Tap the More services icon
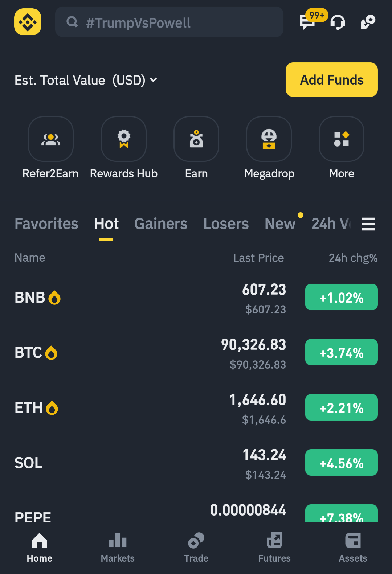This screenshot has width=392, height=574. [x=342, y=139]
